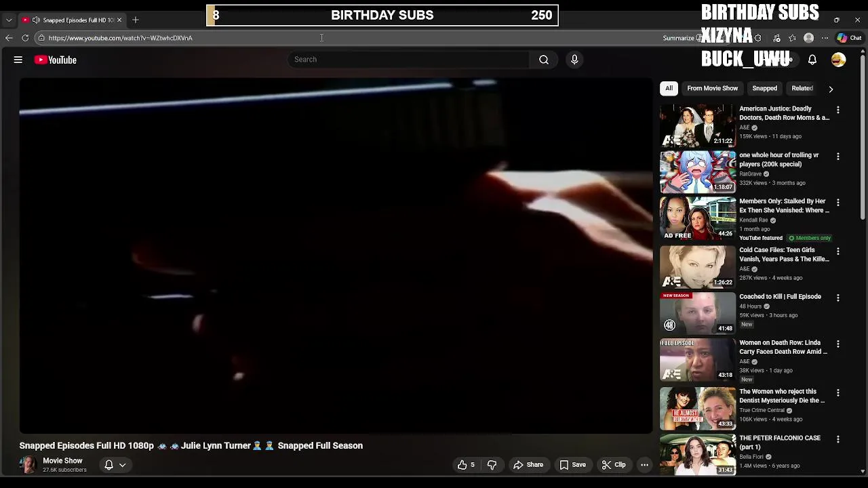Save the video to a playlist
868x488 pixels.
tap(572, 465)
